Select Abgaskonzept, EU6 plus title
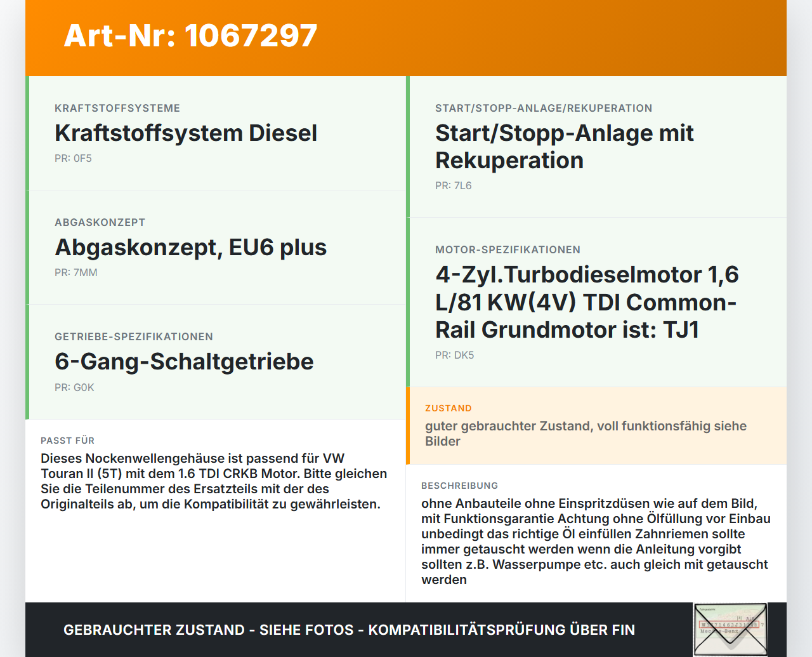812x657 pixels. tap(190, 247)
